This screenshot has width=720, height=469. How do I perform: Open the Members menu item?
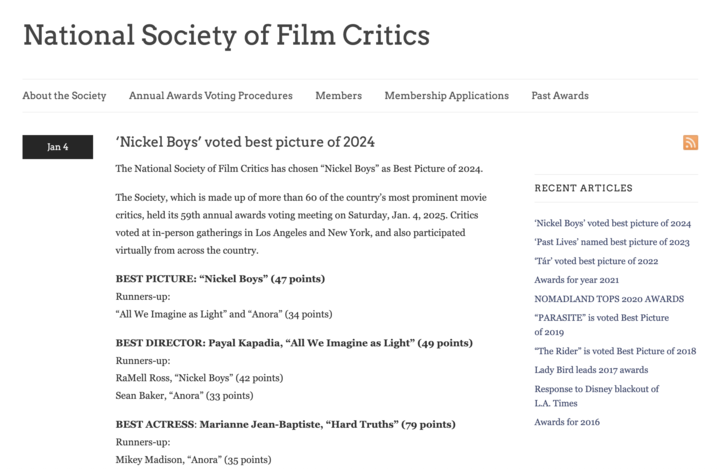coord(338,96)
